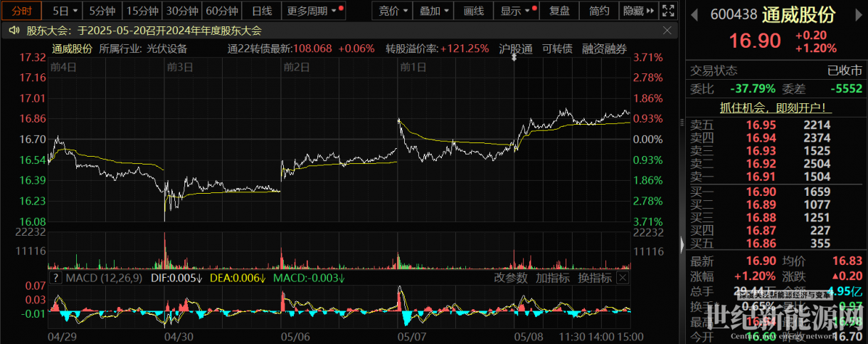
Task: Select the 沪股通 tag
Action: (x=516, y=49)
